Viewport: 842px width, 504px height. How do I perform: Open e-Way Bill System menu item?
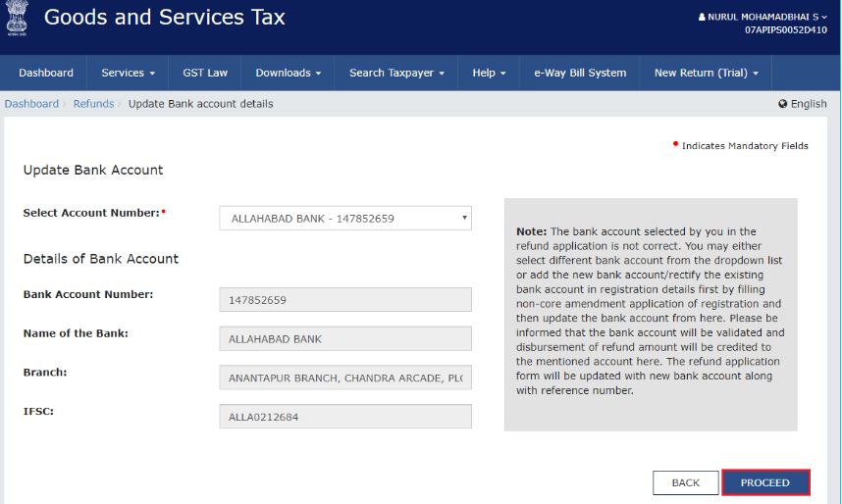[x=579, y=73]
